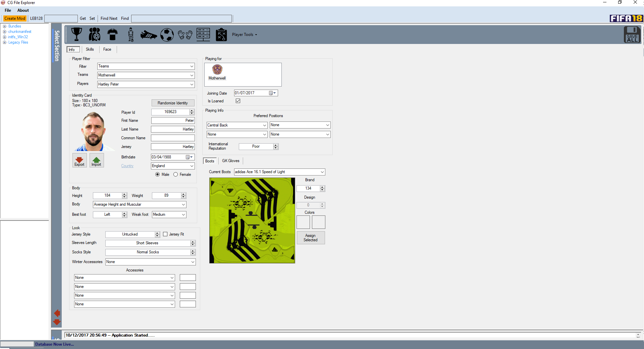Screen dimensions: 644x349
Task: Open the Central Back position dropdown
Action: coord(237,125)
